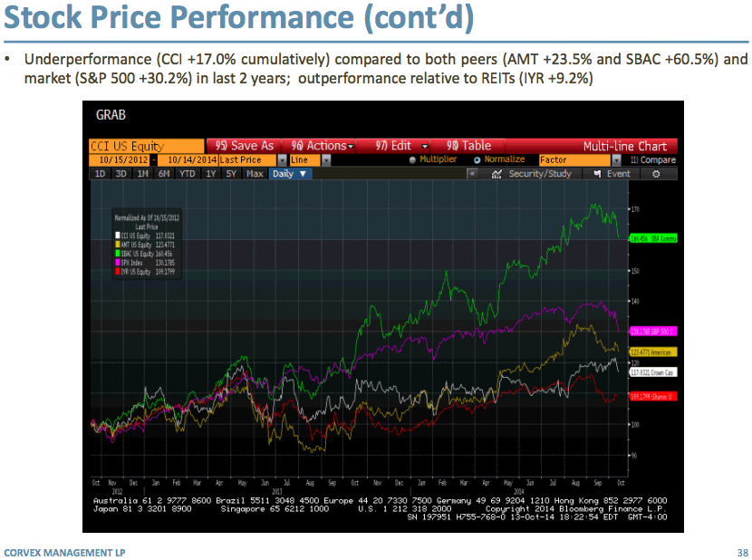Open the chart settings gear icon
Image resolution: width=752 pixels, height=560 pixels.
point(656,174)
